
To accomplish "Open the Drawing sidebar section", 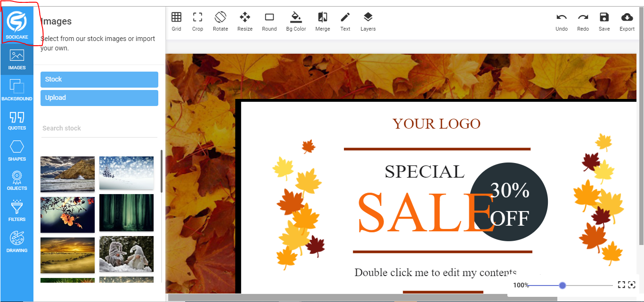I will (17, 242).
